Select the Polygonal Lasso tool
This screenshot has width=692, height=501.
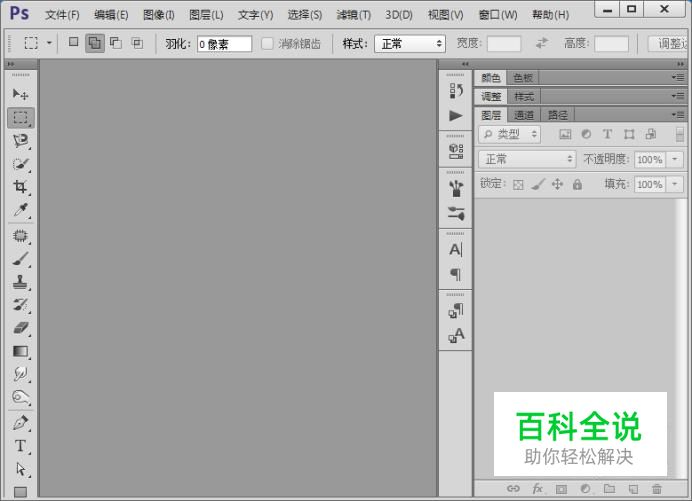point(20,141)
